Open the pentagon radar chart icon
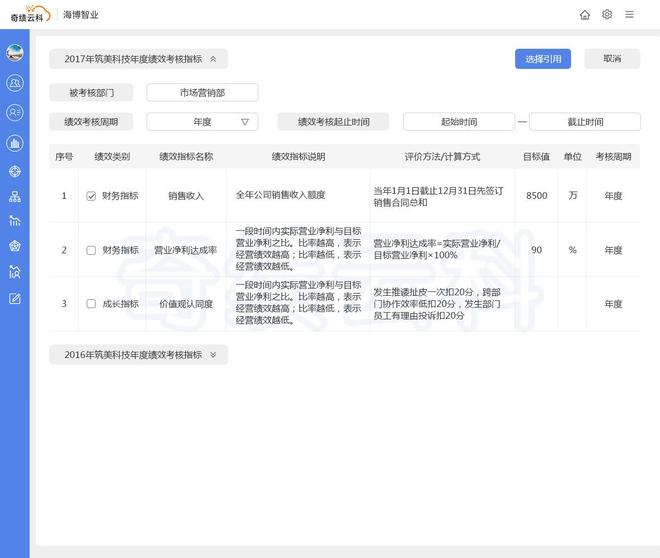 tap(15, 246)
